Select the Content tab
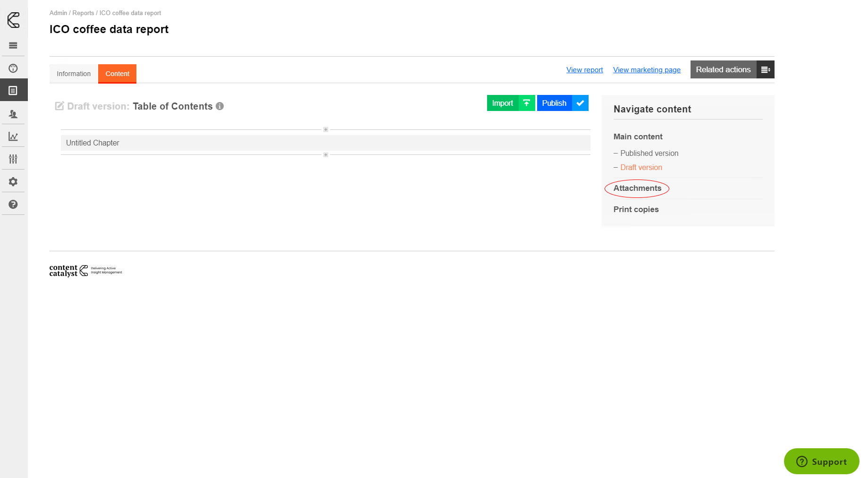 tap(117, 74)
